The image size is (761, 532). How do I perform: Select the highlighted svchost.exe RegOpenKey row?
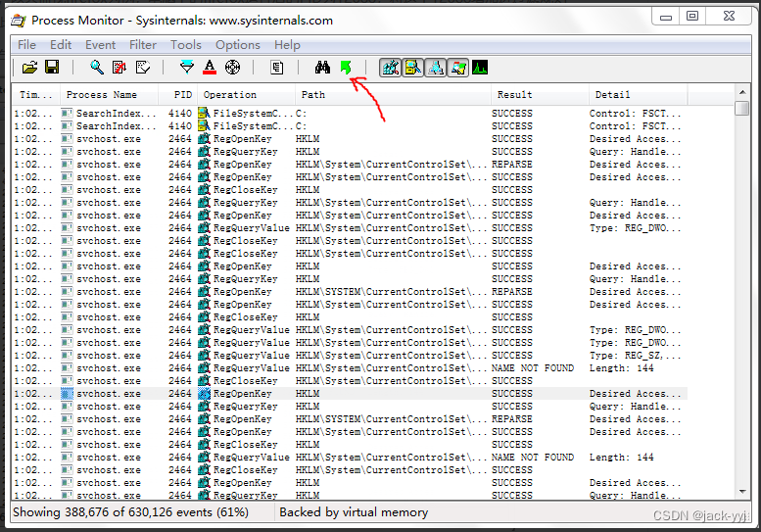350,394
